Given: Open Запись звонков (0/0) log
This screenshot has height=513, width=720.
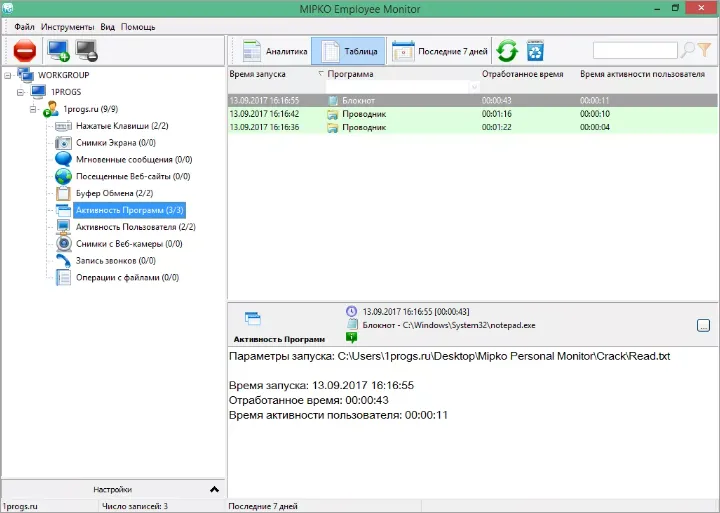Looking at the screenshot, I should 116,261.
